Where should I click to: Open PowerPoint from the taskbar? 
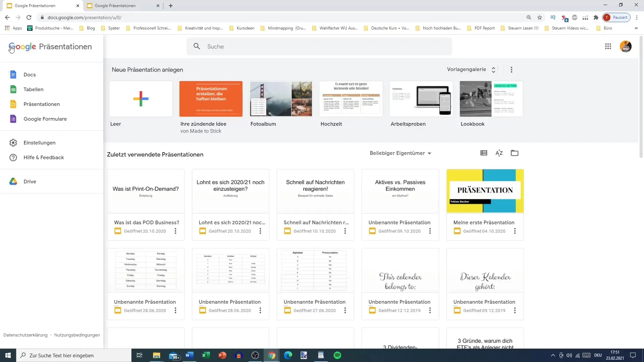[222, 355]
